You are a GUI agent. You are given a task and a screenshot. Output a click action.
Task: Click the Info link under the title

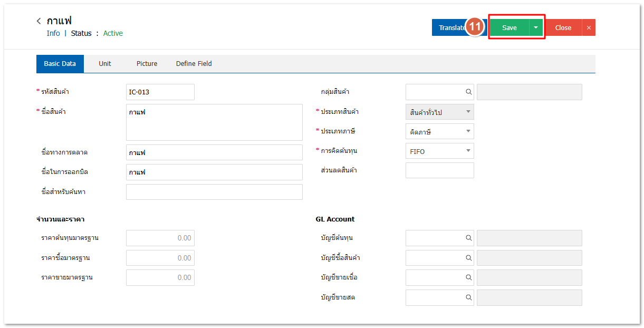point(53,33)
